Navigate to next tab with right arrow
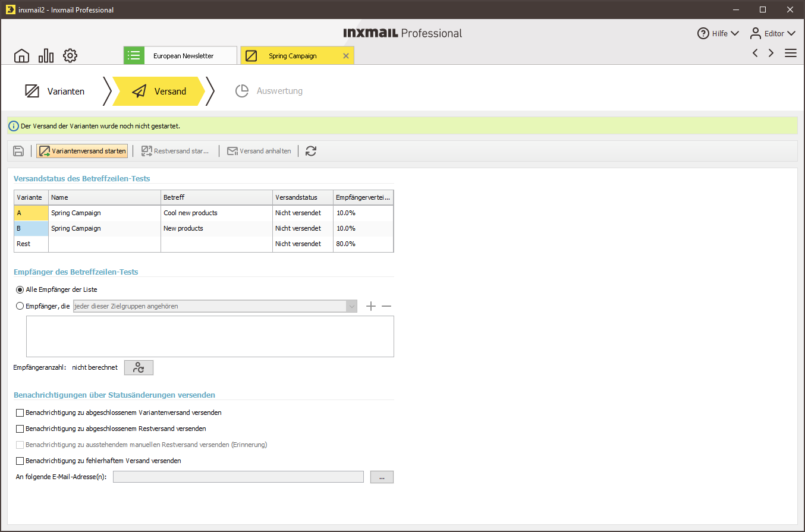 771,53
